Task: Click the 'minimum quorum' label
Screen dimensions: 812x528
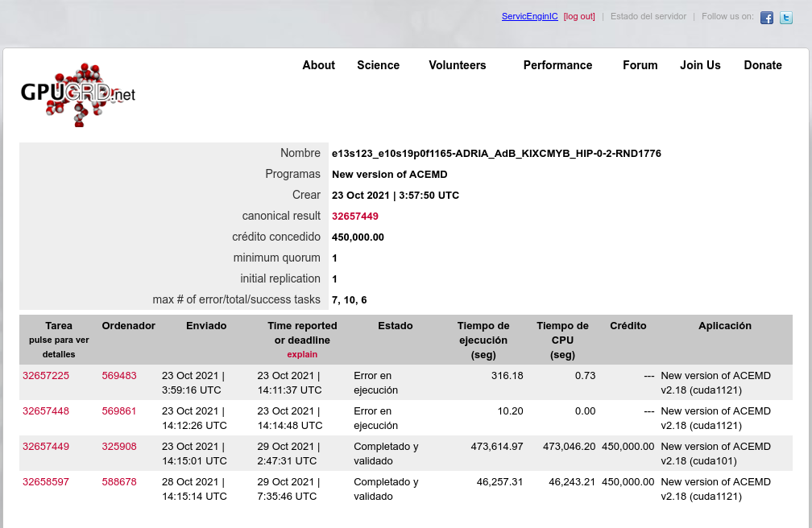Action: [x=276, y=258]
